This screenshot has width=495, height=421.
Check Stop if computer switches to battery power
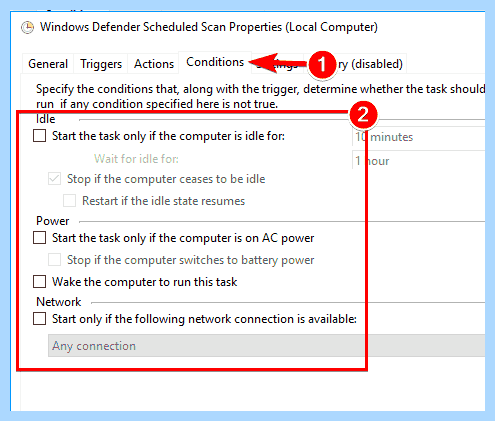tap(54, 260)
